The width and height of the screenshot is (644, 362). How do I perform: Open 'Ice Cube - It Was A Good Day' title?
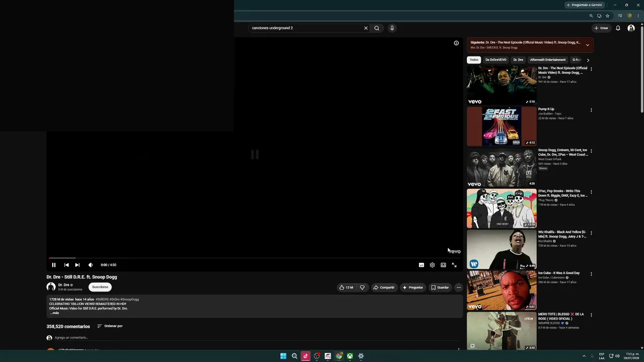tap(559, 273)
